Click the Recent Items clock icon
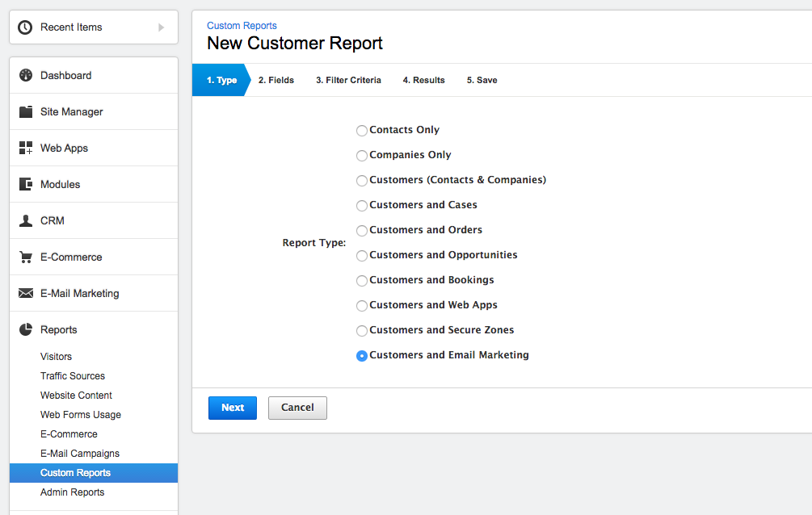The width and height of the screenshot is (812, 515). (24, 27)
